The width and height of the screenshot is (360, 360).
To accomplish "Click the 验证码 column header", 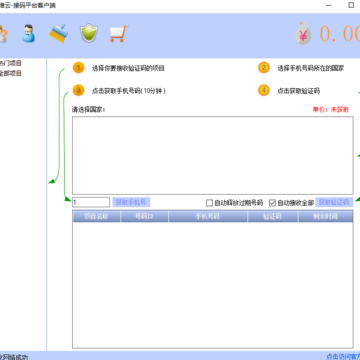I will click(273, 216).
